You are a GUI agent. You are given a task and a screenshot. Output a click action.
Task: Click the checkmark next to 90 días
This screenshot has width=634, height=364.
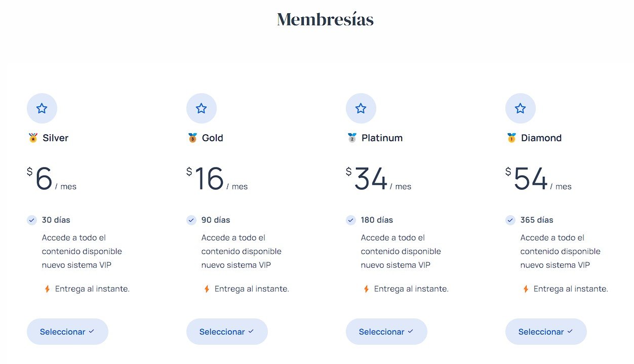click(x=191, y=220)
